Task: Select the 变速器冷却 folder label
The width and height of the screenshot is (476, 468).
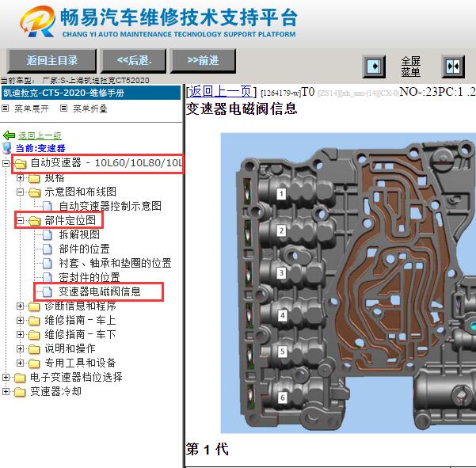Action: pyautogui.click(x=56, y=391)
